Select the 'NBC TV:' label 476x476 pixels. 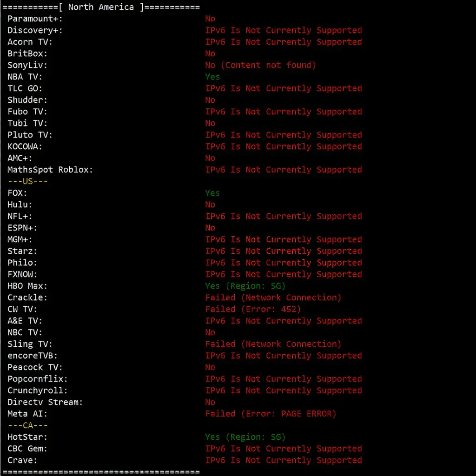[x=25, y=332]
